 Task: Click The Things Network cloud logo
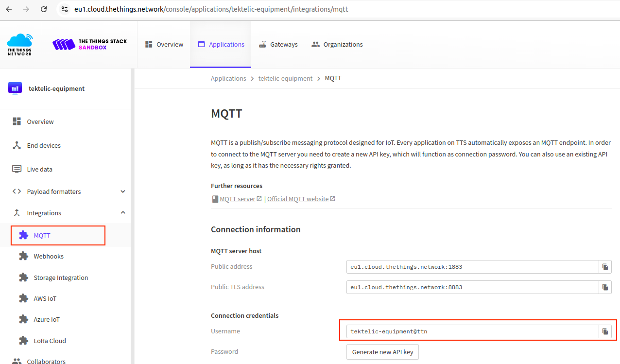click(20, 44)
